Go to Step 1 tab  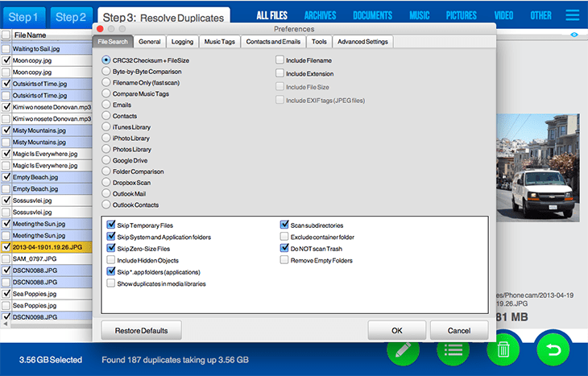coord(23,17)
